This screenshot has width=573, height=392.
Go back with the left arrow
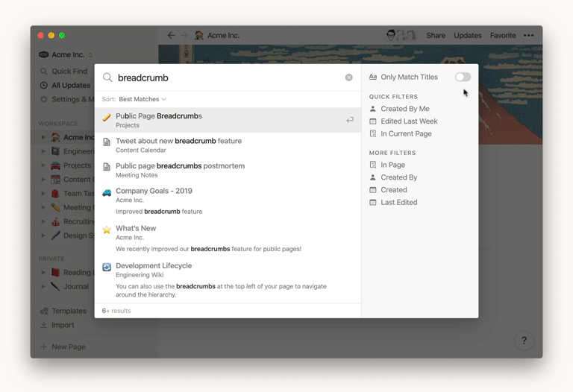coord(171,35)
